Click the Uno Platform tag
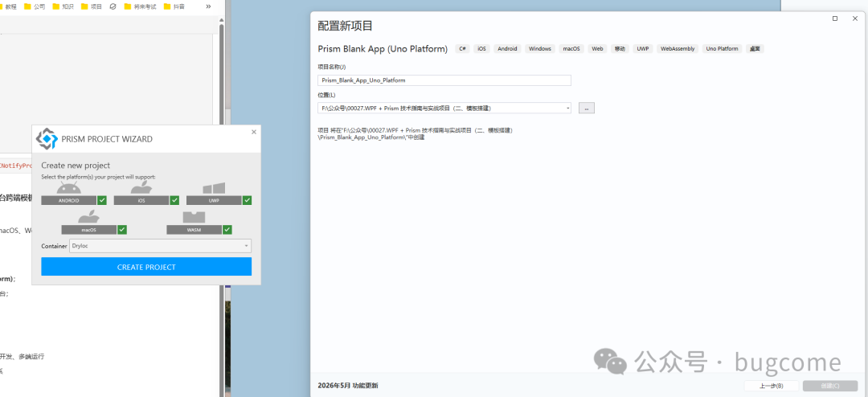The height and width of the screenshot is (397, 868). point(723,49)
